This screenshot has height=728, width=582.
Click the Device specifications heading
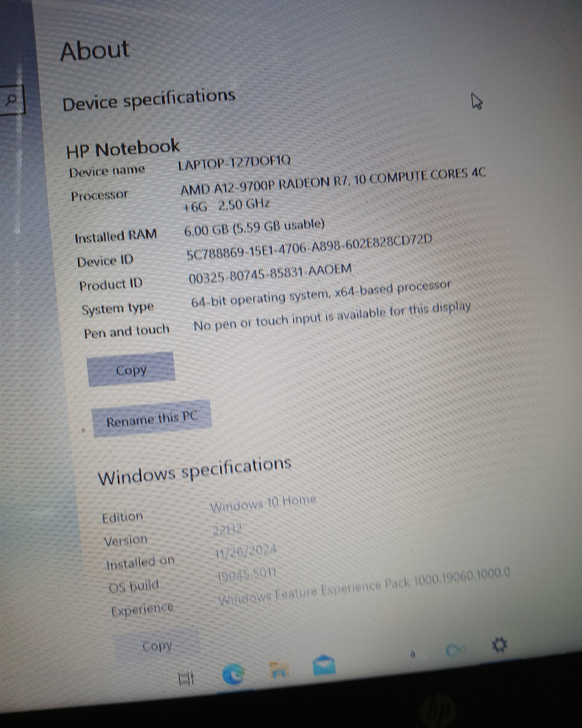pos(149,99)
